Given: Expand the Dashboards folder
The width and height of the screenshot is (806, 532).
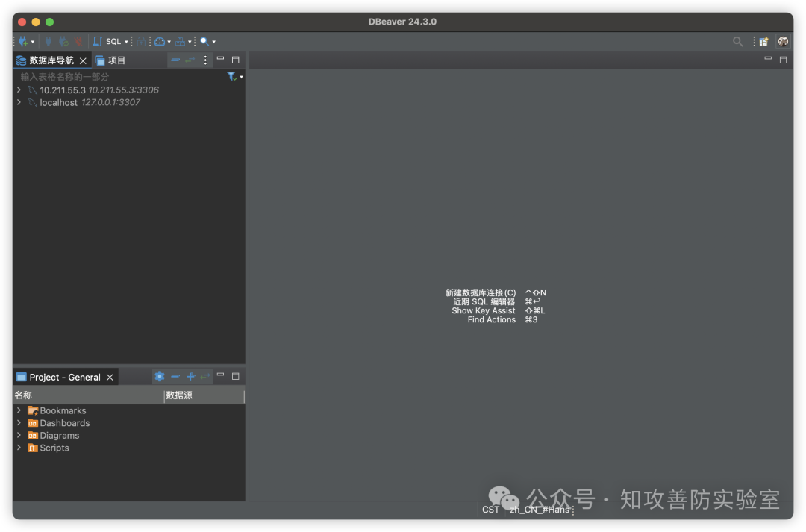Looking at the screenshot, I should [19, 422].
